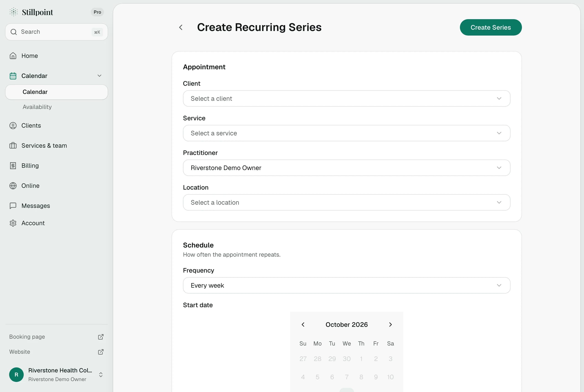The image size is (584, 392).
Task: Open Home via its house icon
Action: point(13,56)
